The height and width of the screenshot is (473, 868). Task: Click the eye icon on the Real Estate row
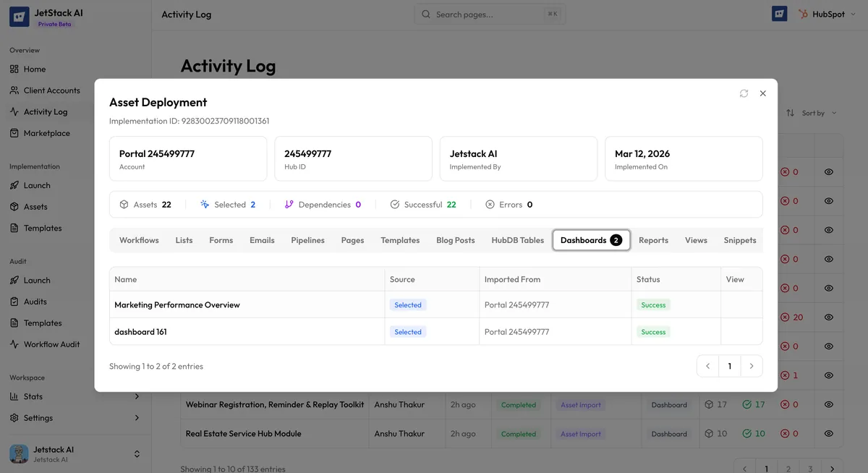point(828,434)
